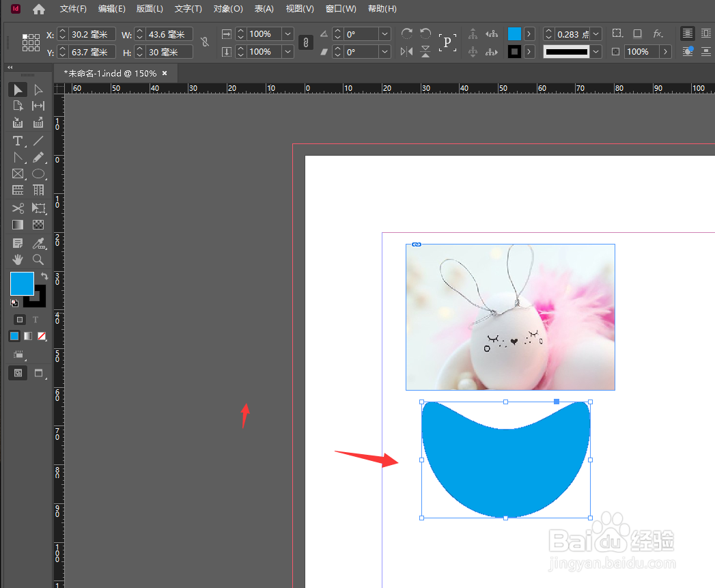Open the 对象(O) menu
715x588 pixels.
coord(228,9)
